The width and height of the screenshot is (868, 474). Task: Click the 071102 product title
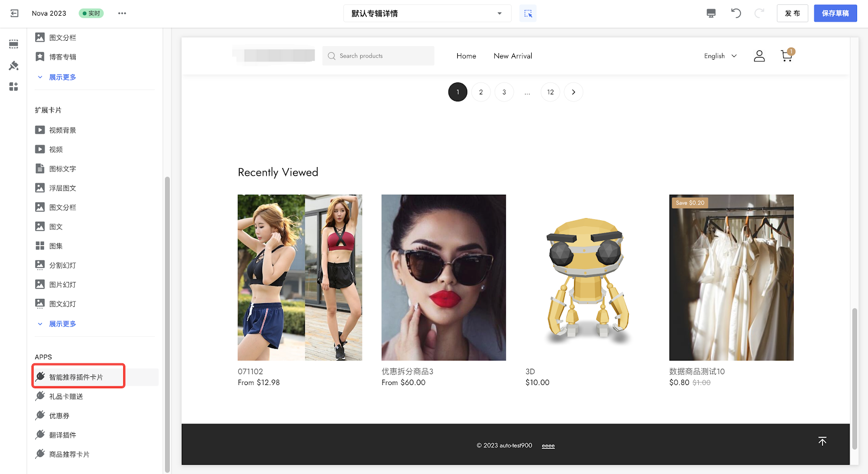click(x=250, y=371)
